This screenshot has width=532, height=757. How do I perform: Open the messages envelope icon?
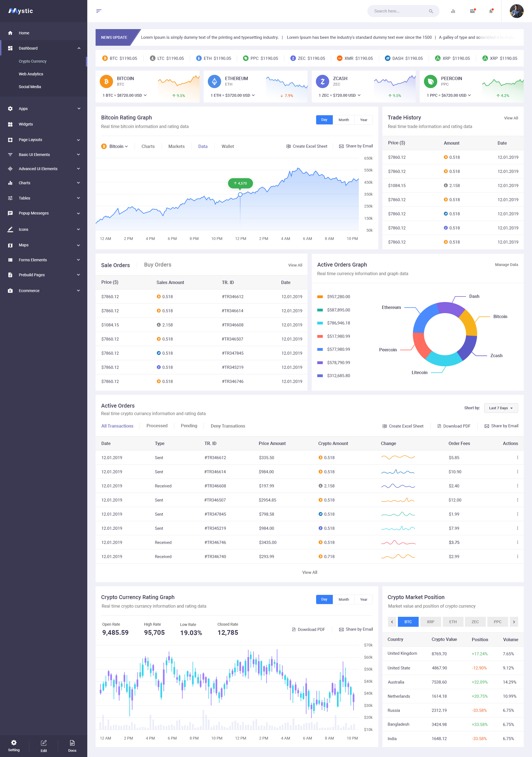pos(473,11)
